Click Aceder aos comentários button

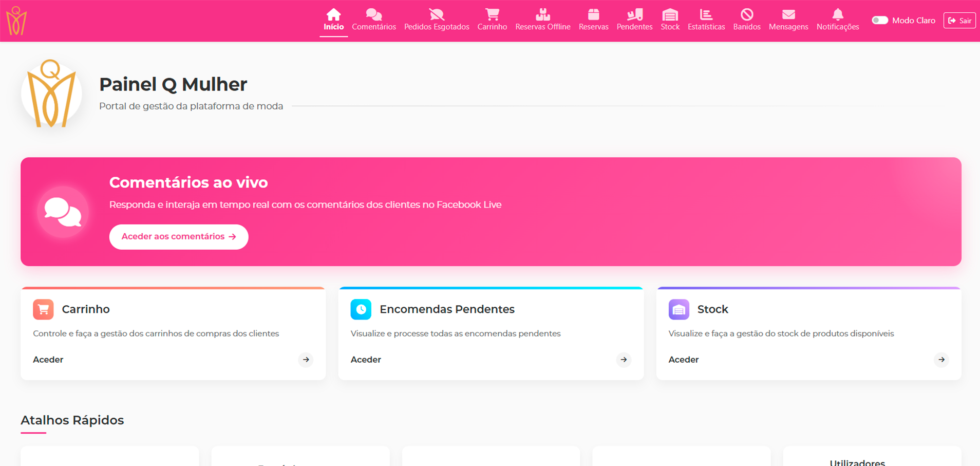click(178, 237)
